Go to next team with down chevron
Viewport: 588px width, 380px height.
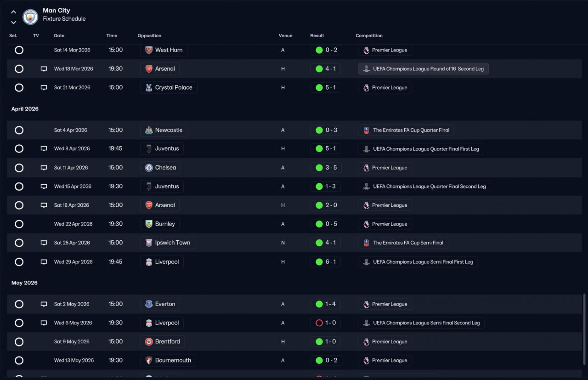tap(13, 22)
